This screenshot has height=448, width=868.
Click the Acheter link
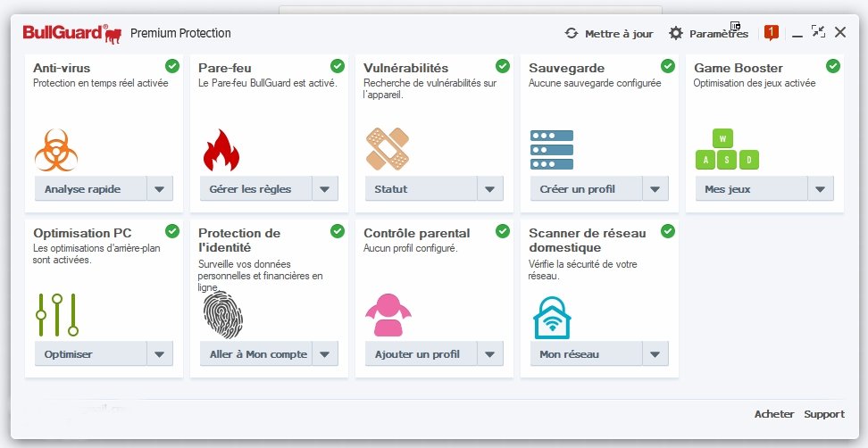point(774,414)
